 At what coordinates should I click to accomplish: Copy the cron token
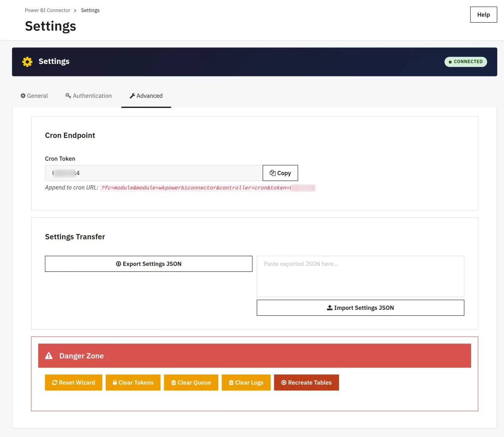pyautogui.click(x=280, y=173)
